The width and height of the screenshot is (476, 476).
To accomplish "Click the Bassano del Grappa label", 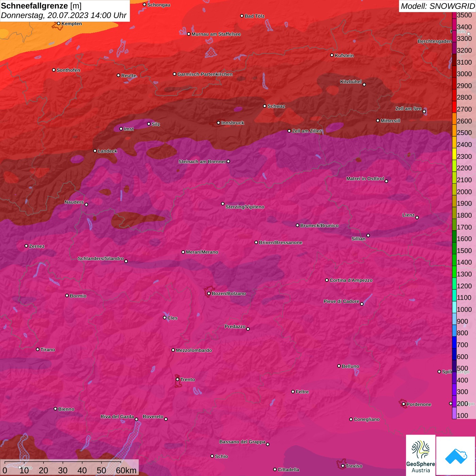I will tap(242, 442).
